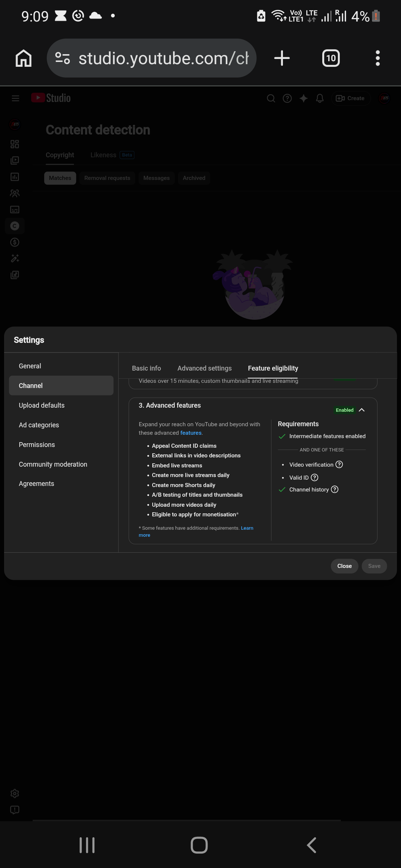Switch to the Advanced settings tab
This screenshot has height=868, width=401.
205,368
